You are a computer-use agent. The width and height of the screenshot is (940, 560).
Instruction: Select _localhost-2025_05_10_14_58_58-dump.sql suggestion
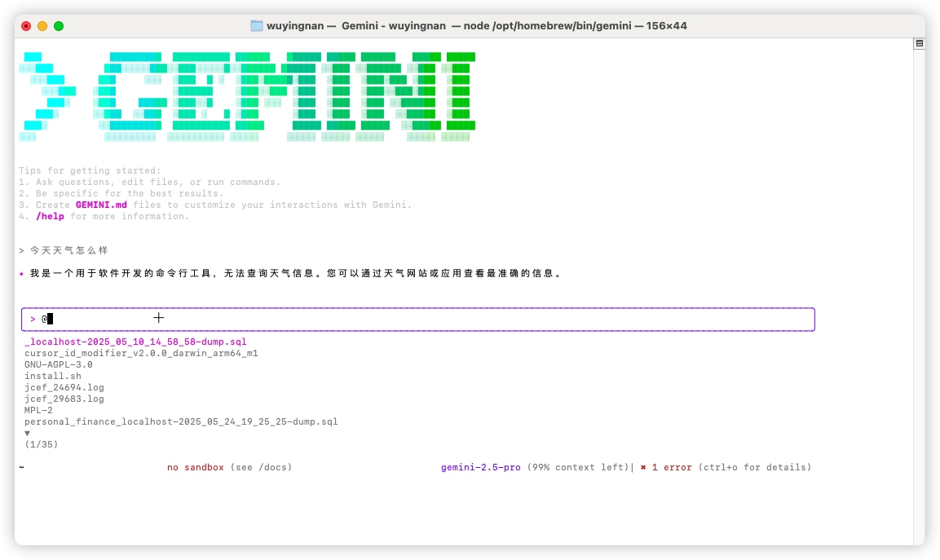[x=135, y=342]
